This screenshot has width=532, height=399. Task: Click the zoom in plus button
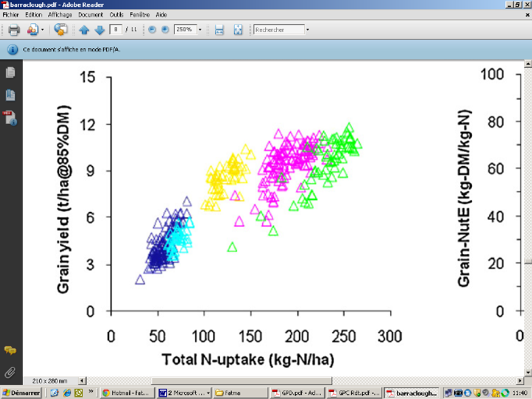click(165, 30)
